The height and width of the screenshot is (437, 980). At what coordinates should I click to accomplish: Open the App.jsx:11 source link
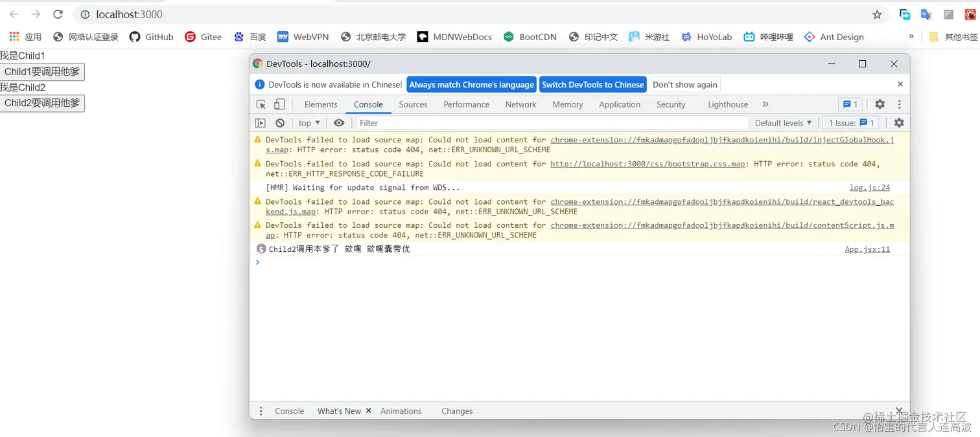point(867,249)
